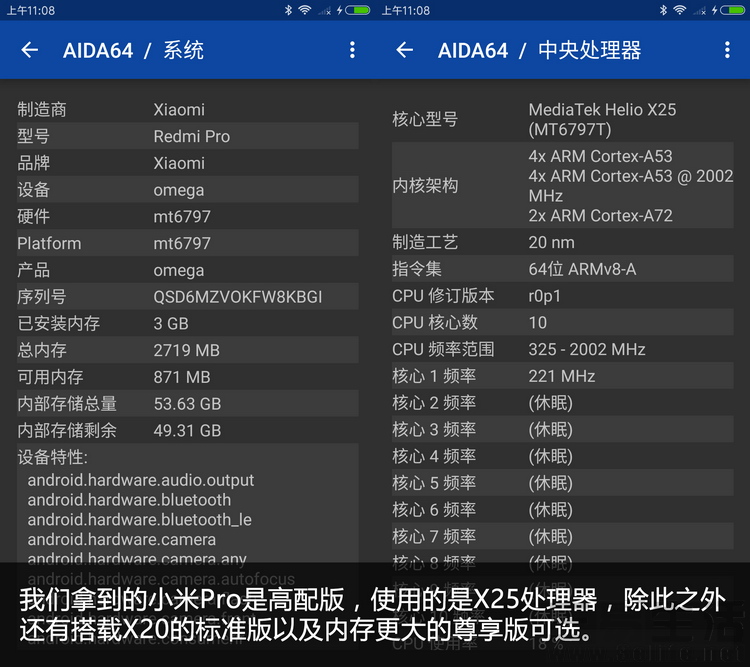
Task: Select 核心型号 MediaTek Helio X25 row
Action: tap(562, 120)
